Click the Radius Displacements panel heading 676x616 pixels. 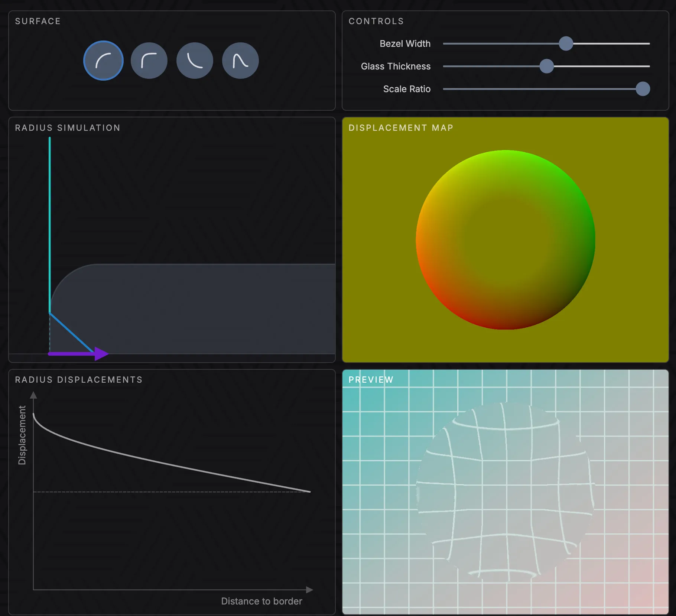click(79, 380)
